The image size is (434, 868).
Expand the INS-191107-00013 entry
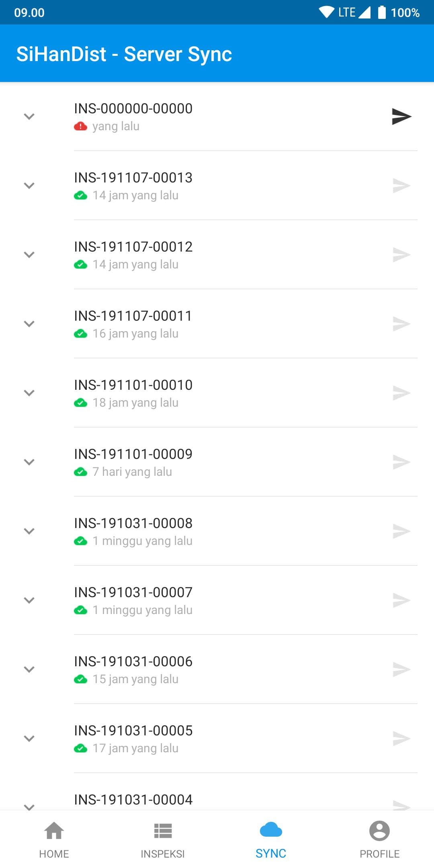(x=29, y=186)
